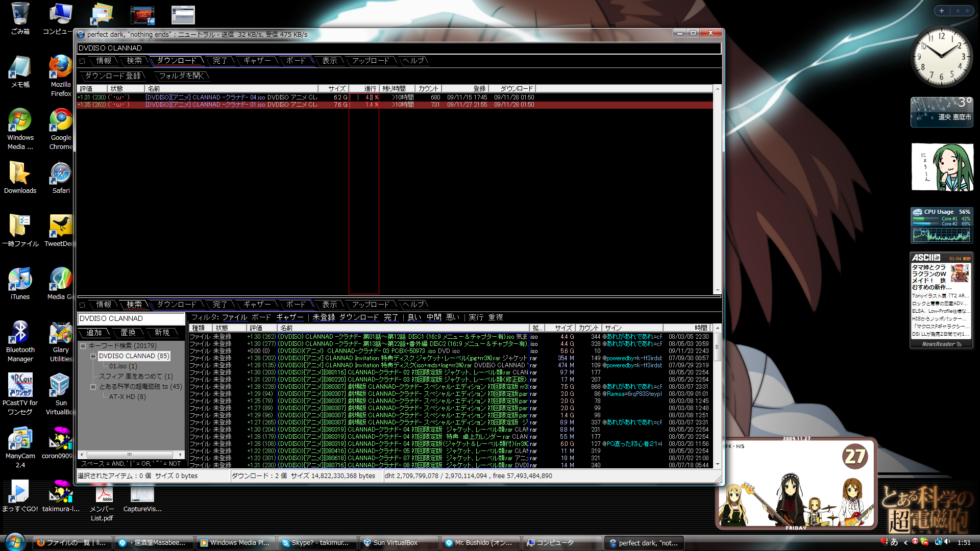Screen dimensions: 980x551
Task: Sort download list by サイズ column
Action: (x=333, y=89)
